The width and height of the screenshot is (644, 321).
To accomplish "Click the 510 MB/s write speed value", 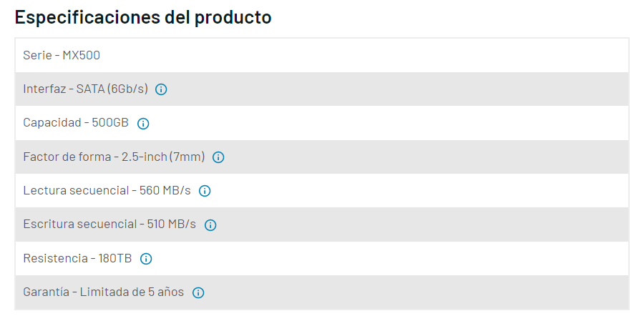I will tap(171, 224).
